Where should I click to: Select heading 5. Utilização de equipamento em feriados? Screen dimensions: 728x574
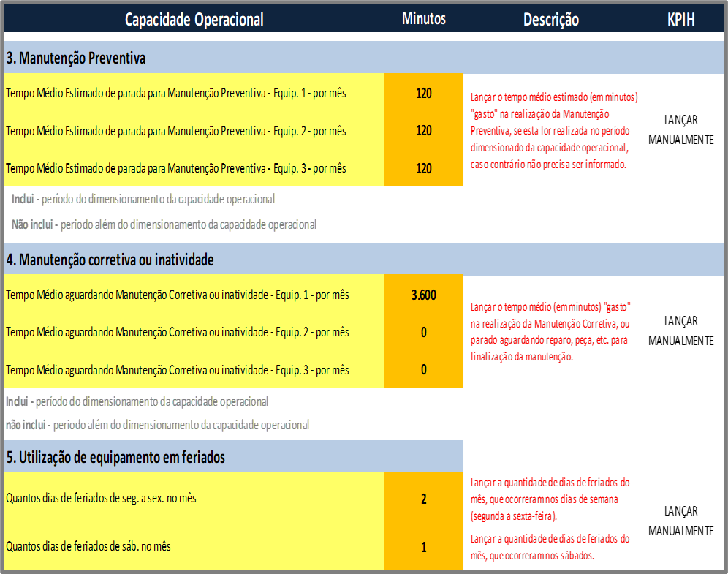pos(115,458)
